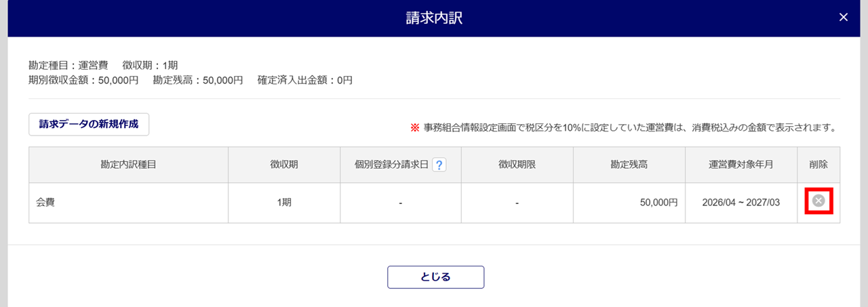Image resolution: width=868 pixels, height=307 pixels.
Task: Delete the 会費 row using the remove icon
Action: point(818,201)
